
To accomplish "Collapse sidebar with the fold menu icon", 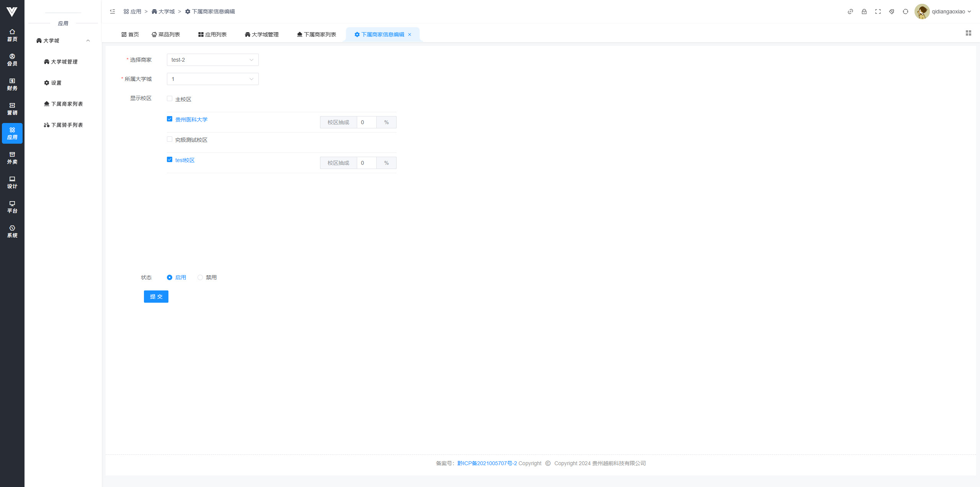I will pos(113,11).
